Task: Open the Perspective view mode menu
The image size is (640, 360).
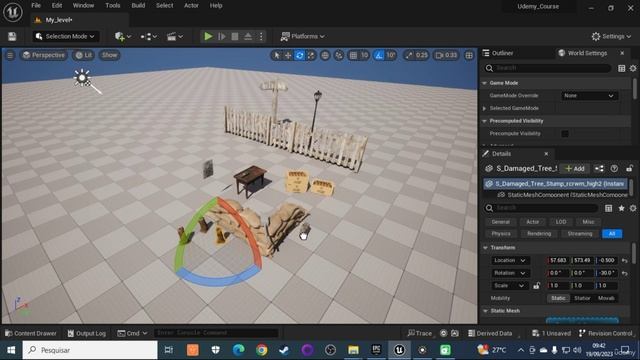Action: pos(44,55)
